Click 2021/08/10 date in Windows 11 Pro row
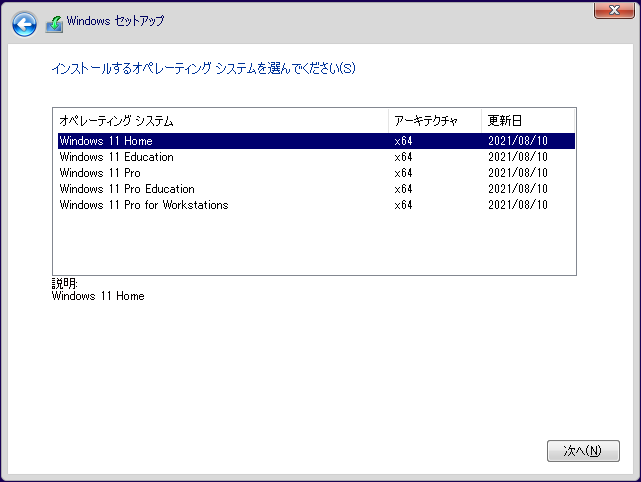 click(x=518, y=173)
